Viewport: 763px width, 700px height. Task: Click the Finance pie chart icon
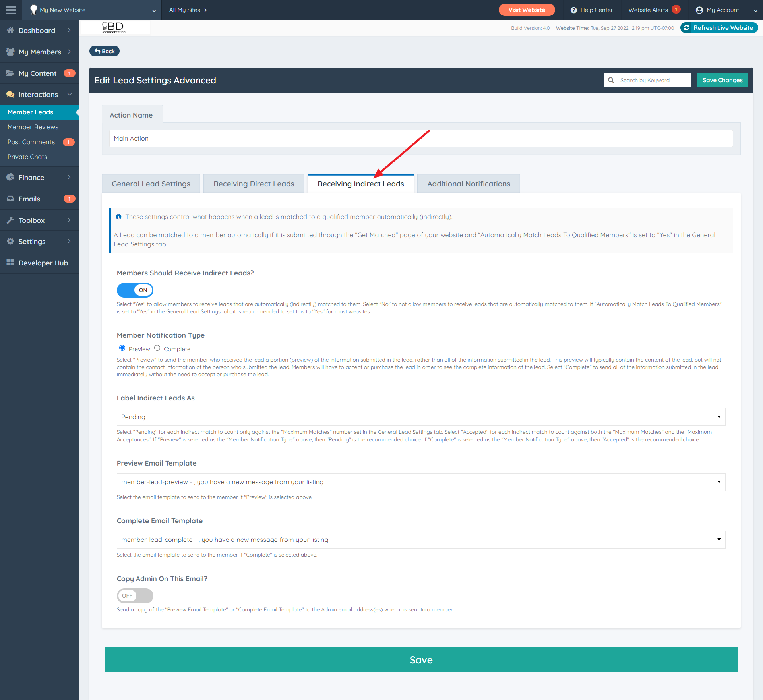10,177
